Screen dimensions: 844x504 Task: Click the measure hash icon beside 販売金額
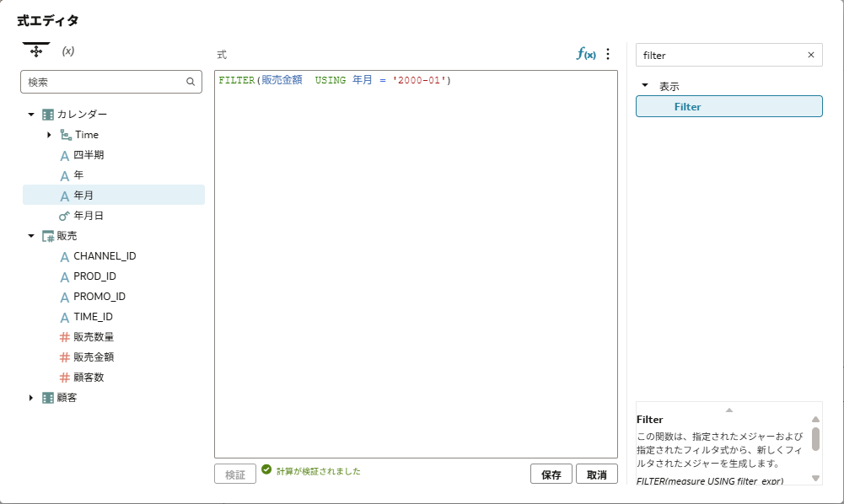(65, 357)
